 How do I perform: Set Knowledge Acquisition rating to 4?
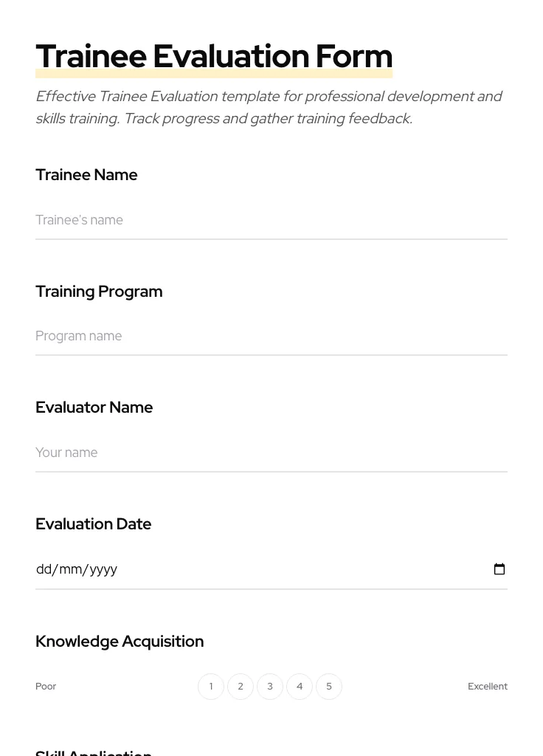point(300,687)
